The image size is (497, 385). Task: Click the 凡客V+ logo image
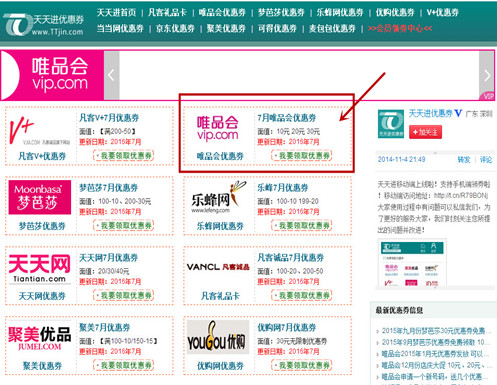coord(39,130)
